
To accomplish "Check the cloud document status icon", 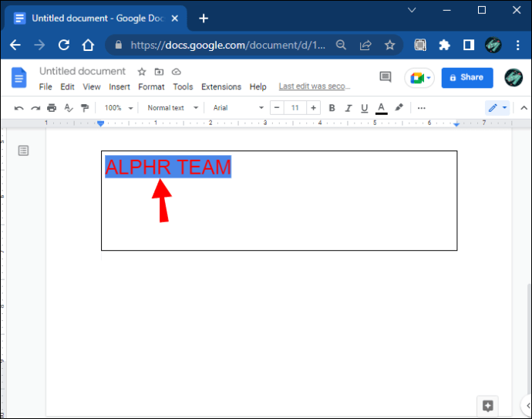I will click(176, 72).
